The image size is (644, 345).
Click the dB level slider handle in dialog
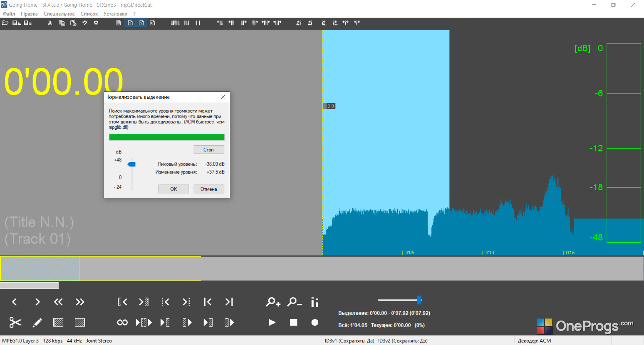point(131,164)
